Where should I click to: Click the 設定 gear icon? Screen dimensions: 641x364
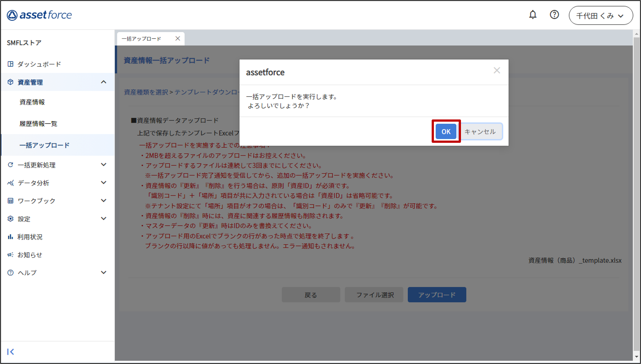click(10, 219)
